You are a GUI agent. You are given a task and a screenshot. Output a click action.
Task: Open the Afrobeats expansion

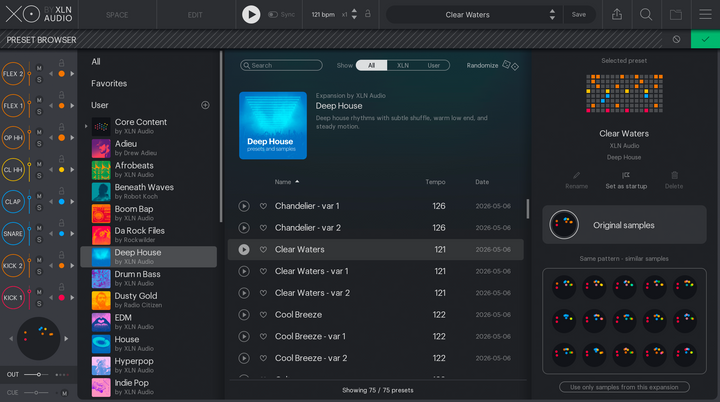point(149,170)
